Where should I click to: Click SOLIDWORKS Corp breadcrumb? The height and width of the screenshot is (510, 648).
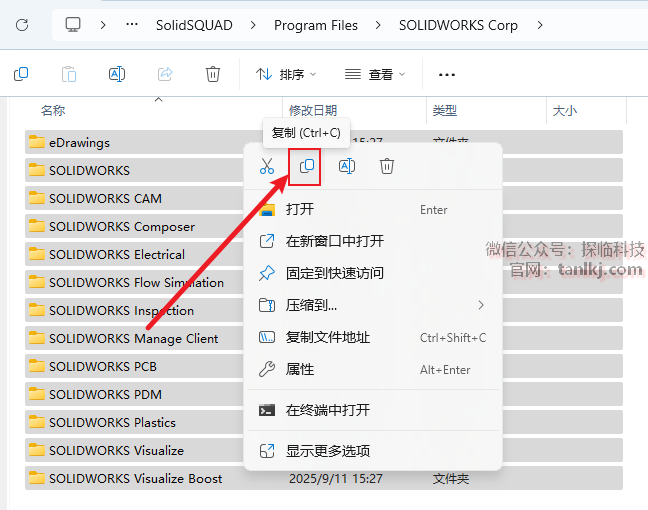[x=458, y=25]
